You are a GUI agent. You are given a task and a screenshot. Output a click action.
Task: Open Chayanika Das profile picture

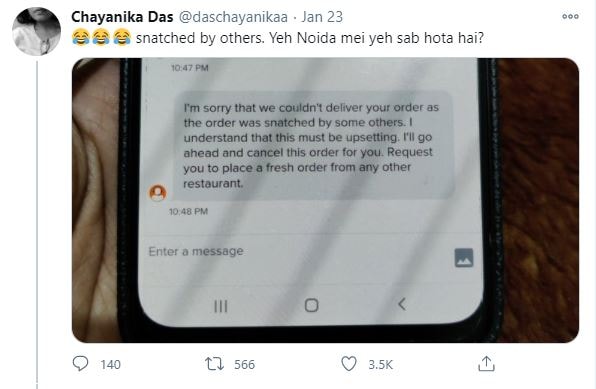36,31
